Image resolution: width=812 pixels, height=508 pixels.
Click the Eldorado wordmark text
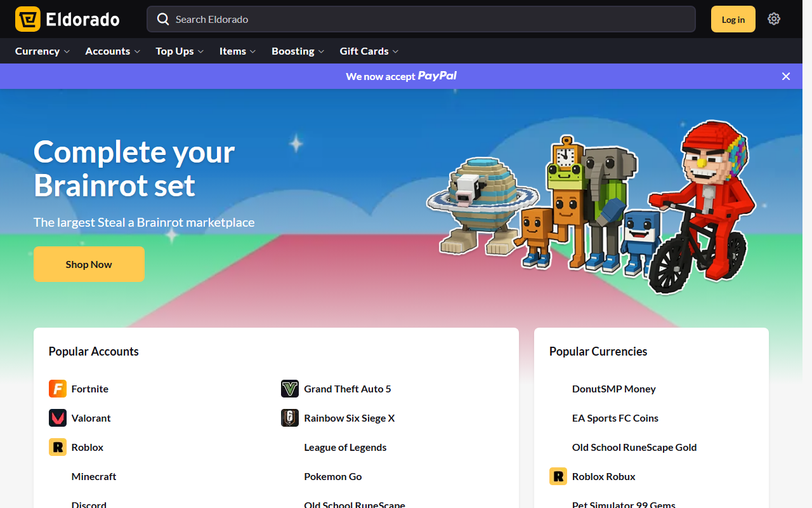coord(83,20)
